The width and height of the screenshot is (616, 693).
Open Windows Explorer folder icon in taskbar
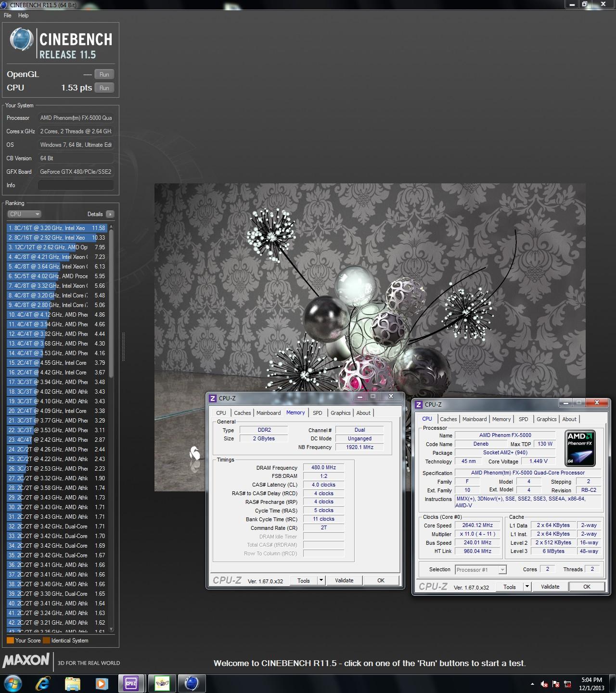click(73, 683)
